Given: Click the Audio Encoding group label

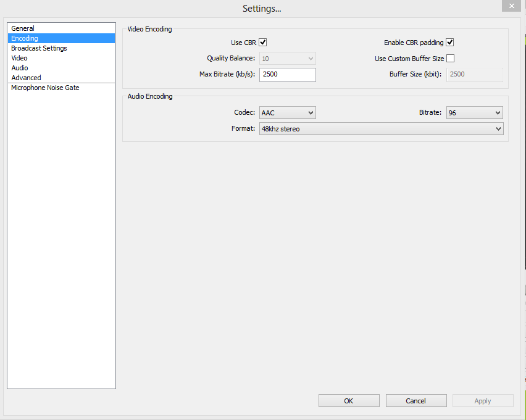Looking at the screenshot, I should point(150,96).
